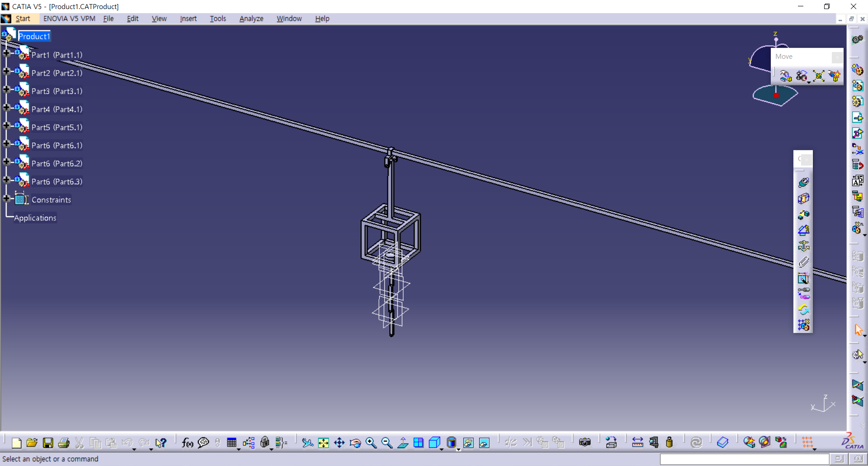Select the Applications tree item
This screenshot has height=466, width=868.
(35, 218)
